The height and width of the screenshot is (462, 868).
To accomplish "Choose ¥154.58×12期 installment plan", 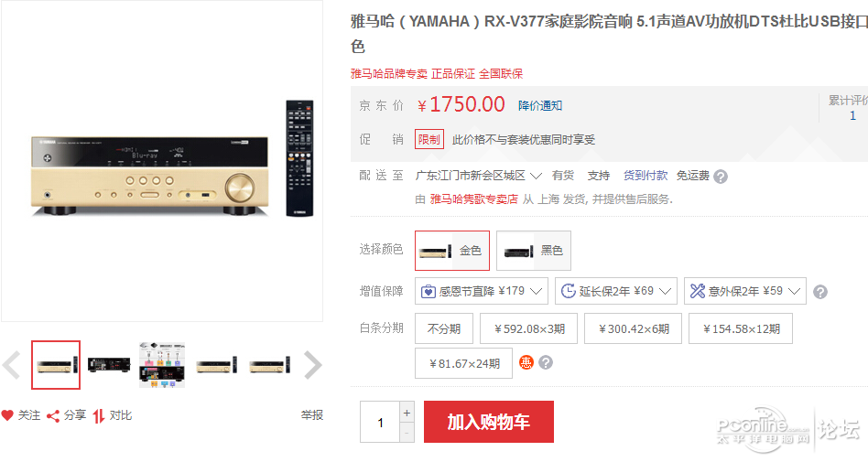I will tap(741, 328).
